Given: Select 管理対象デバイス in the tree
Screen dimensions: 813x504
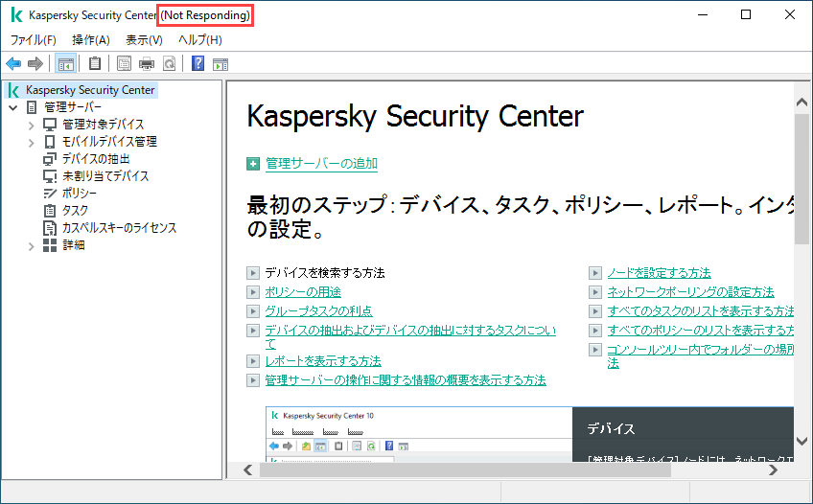Looking at the screenshot, I should (104, 125).
